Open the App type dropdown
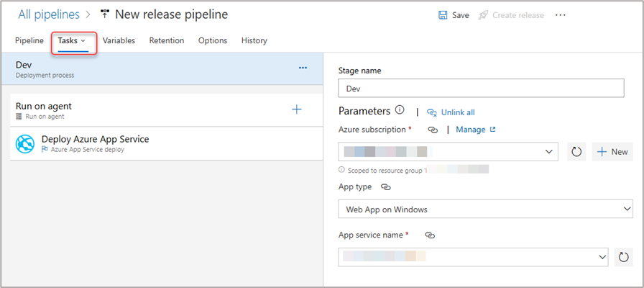The image size is (644, 288). click(627, 209)
